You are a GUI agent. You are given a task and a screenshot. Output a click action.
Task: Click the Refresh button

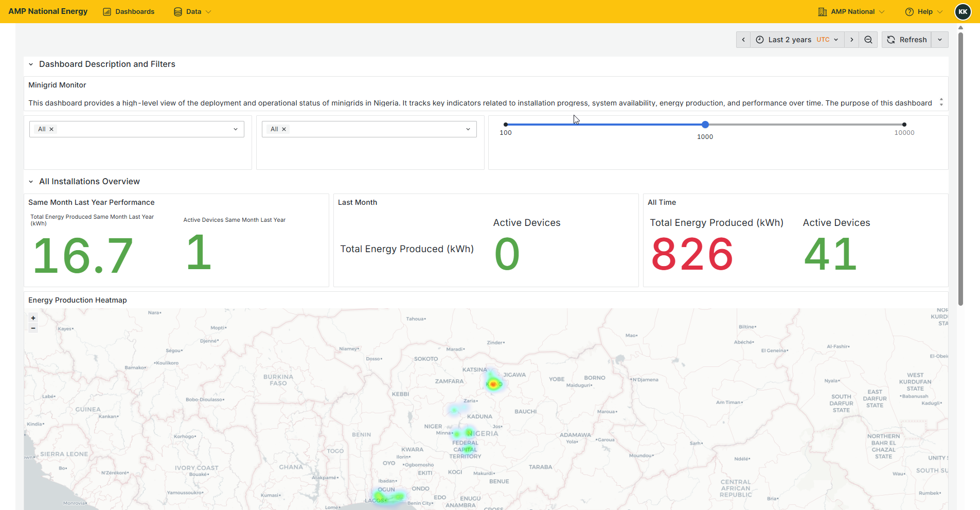906,40
